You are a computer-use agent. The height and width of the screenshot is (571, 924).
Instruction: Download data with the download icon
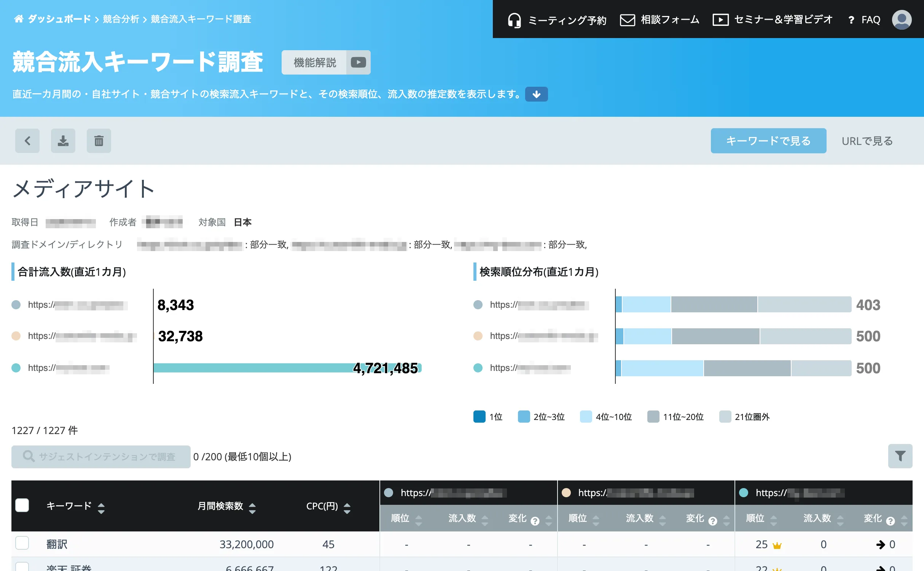click(63, 141)
